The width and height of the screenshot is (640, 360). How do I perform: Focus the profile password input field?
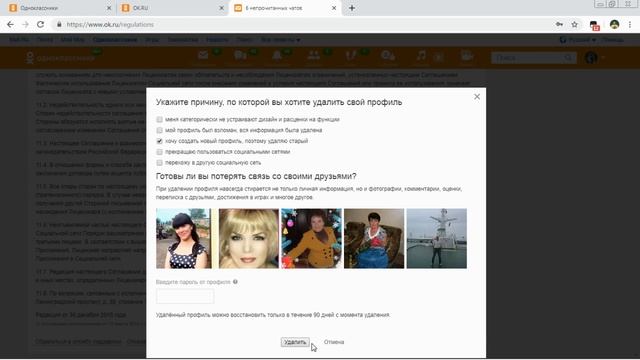[x=185, y=296]
